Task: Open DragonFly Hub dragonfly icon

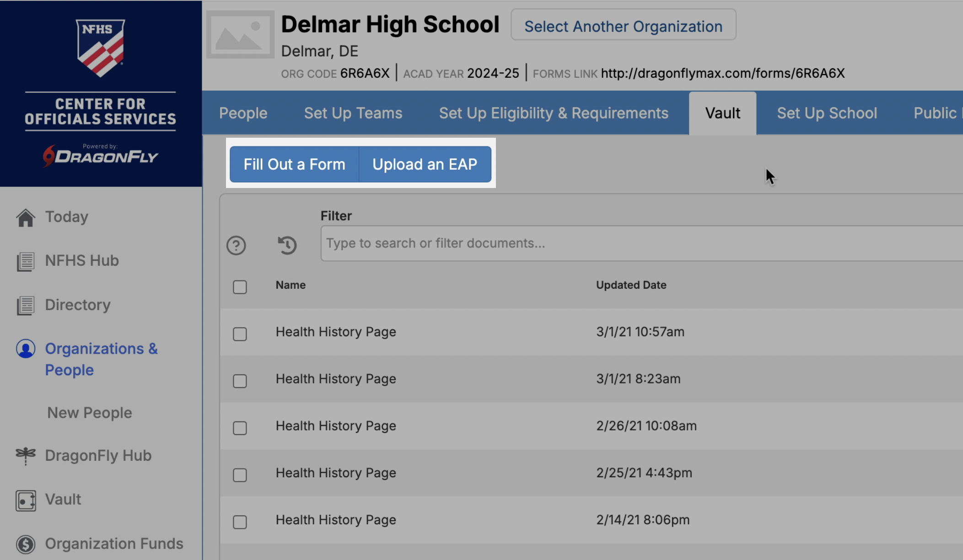Action: pos(26,455)
